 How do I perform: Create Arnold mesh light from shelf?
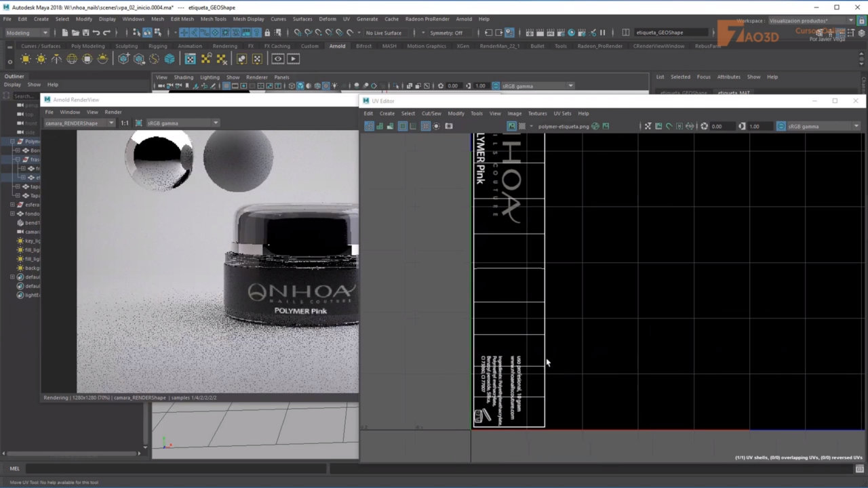(x=41, y=59)
